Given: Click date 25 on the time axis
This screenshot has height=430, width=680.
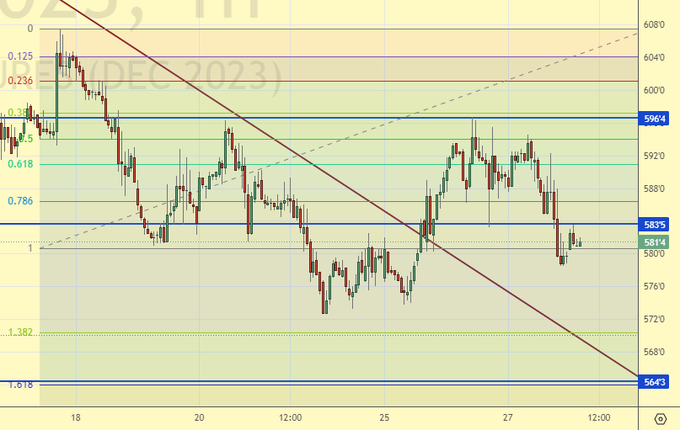Looking at the screenshot, I should coord(385,417).
